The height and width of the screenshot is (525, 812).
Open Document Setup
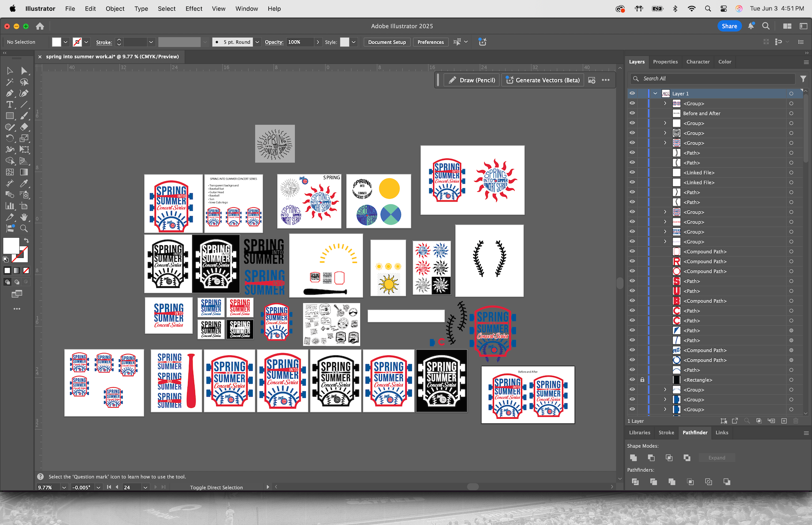[387, 42]
